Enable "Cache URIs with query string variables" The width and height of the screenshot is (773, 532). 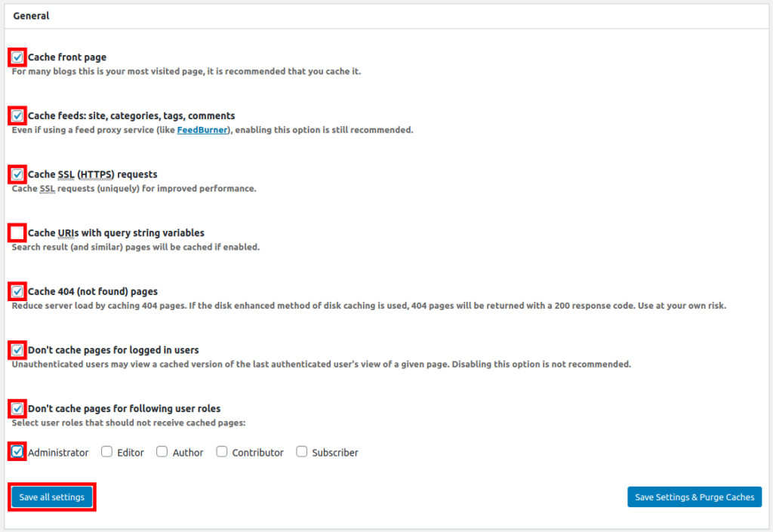click(17, 232)
